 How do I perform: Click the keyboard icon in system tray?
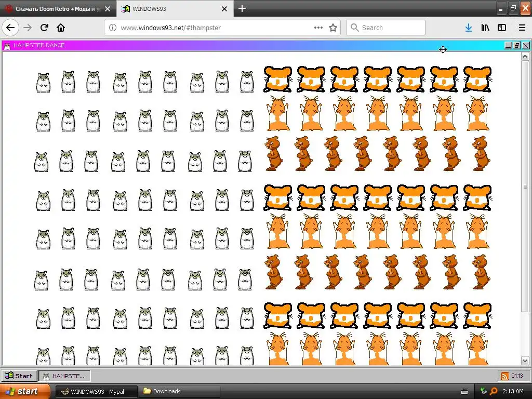[x=464, y=392]
